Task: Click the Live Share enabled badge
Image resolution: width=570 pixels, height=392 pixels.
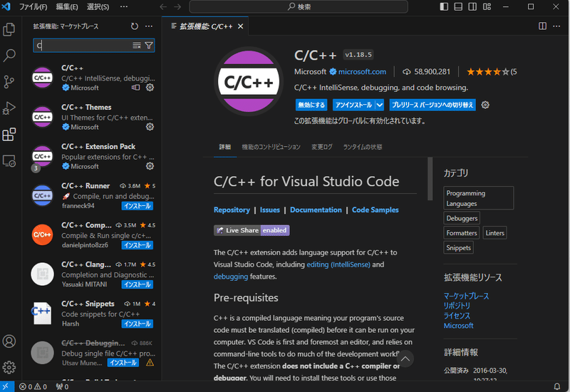Action: [x=252, y=230]
